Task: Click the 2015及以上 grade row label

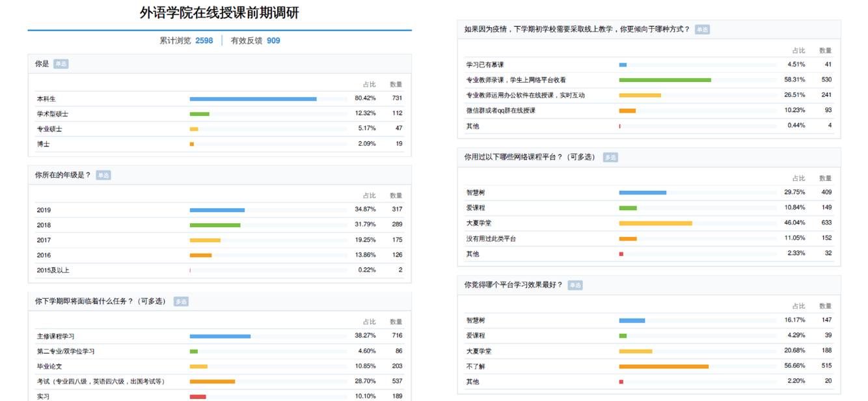Action: 53,270
